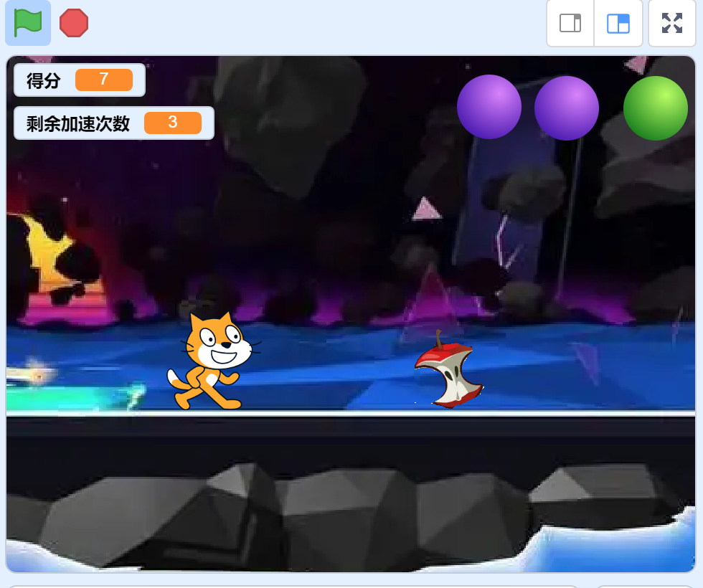Click the orange score value 7
Image resolution: width=703 pixels, height=588 pixels.
click(x=104, y=80)
